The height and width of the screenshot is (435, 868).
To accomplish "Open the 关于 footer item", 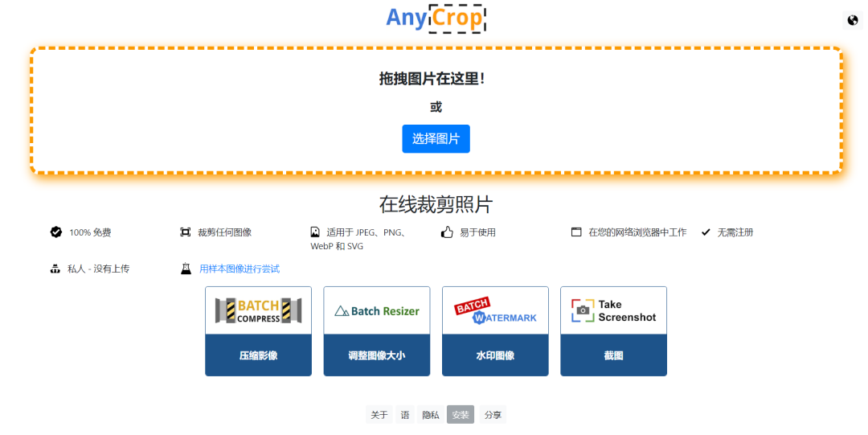I will [379, 415].
